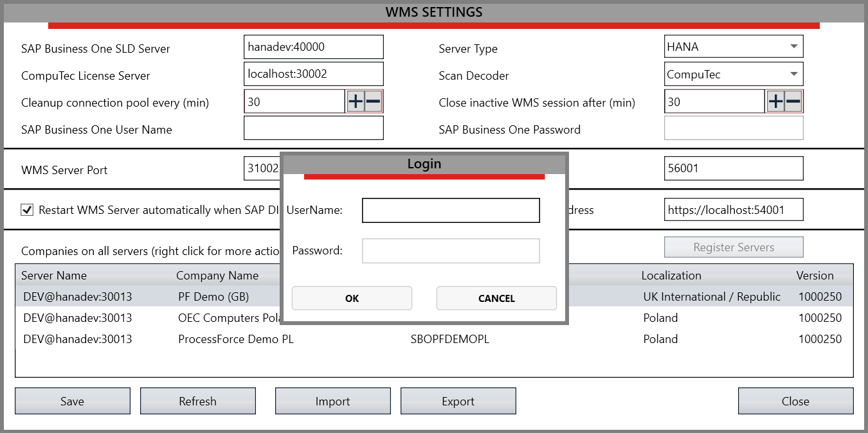Increase Cleanup connection pool minutes
Image resolution: width=868 pixels, height=433 pixels.
coord(354,101)
